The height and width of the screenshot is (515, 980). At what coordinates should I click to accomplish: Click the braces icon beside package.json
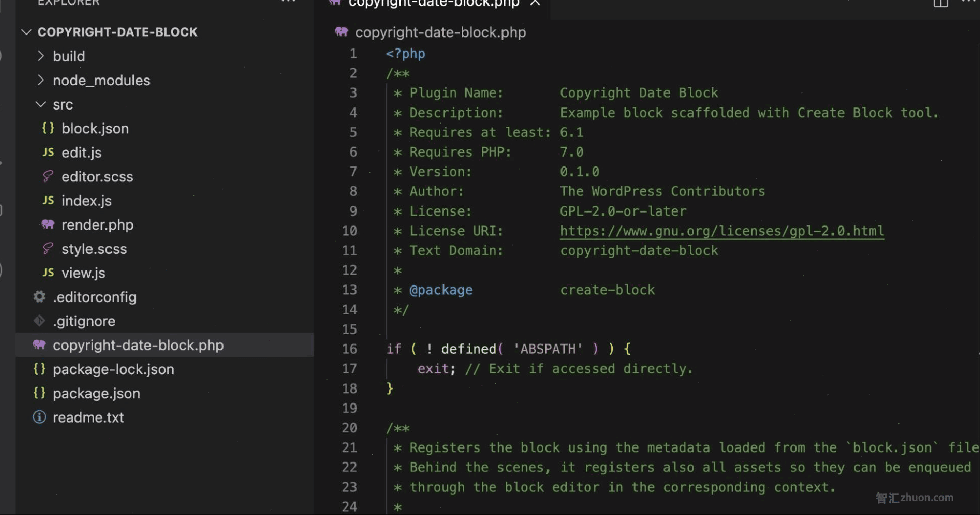coord(39,393)
